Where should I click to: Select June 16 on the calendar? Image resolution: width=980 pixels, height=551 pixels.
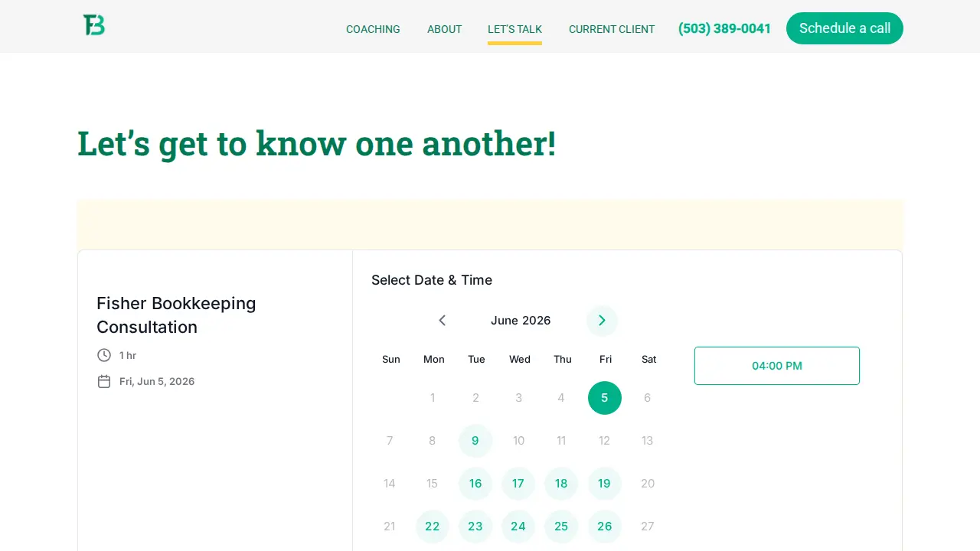(475, 484)
